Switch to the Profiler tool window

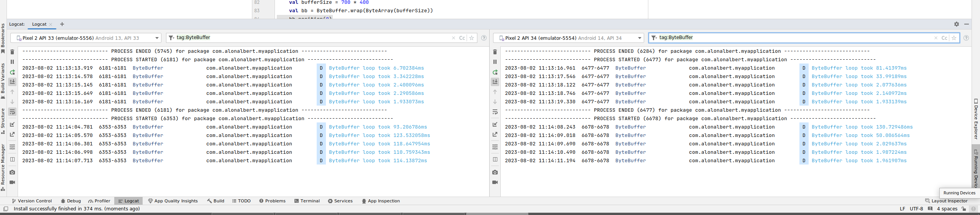(x=99, y=201)
